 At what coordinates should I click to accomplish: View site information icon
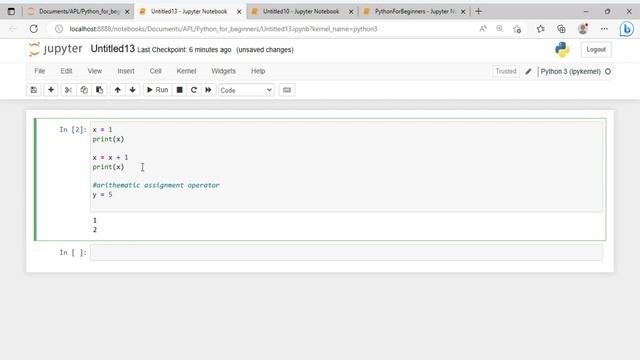[59, 29]
